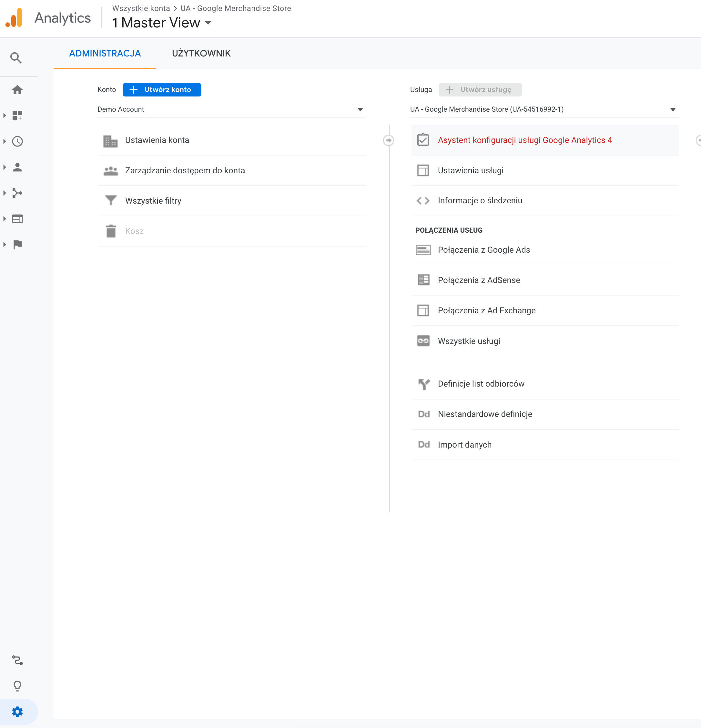Image resolution: width=701 pixels, height=728 pixels.
Task: Click the Analytics product name text
Action: (63, 18)
